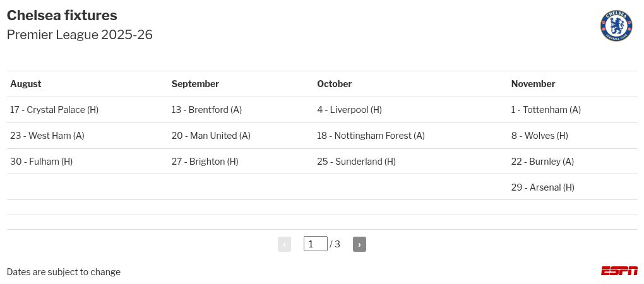Image resolution: width=644 pixels, height=284 pixels.
Task: Click the Chelsea club crest logo
Action: point(616,26)
